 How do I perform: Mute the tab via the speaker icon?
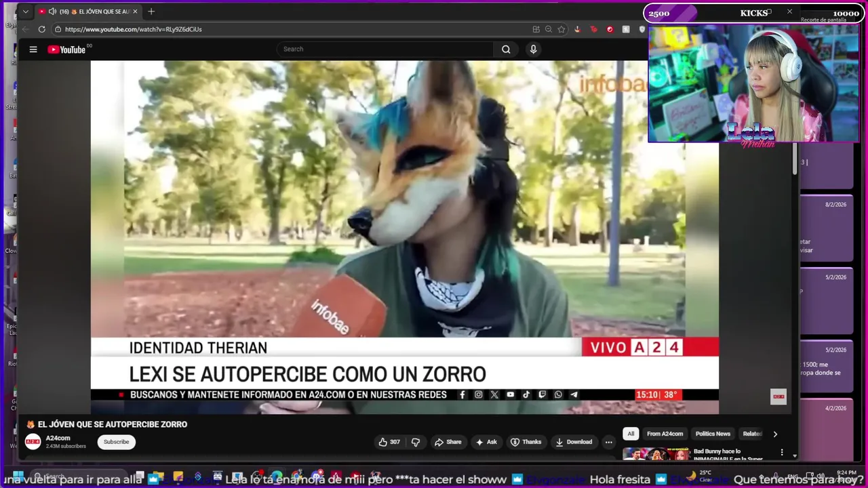coord(52,12)
